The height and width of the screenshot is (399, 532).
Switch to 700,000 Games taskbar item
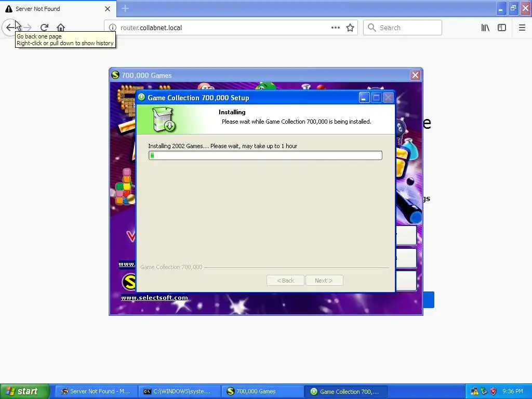pyautogui.click(x=263, y=391)
